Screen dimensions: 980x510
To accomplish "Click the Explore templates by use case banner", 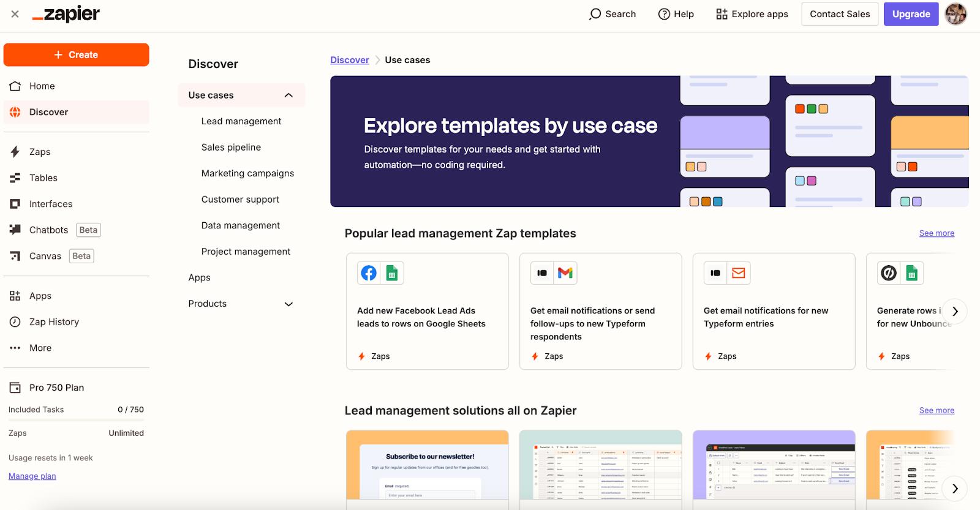I will (649, 141).
